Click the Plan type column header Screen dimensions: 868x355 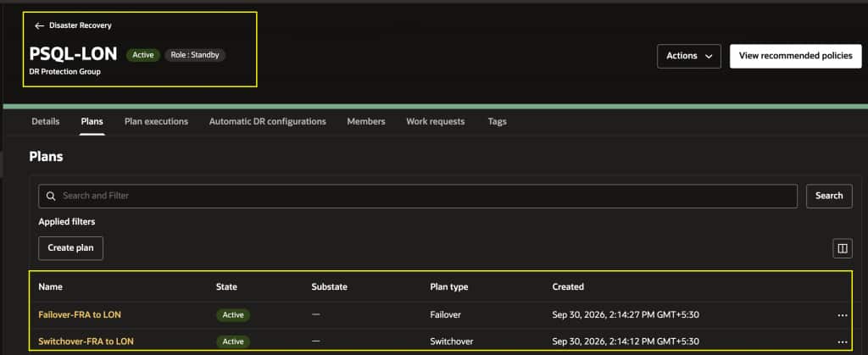click(x=449, y=286)
